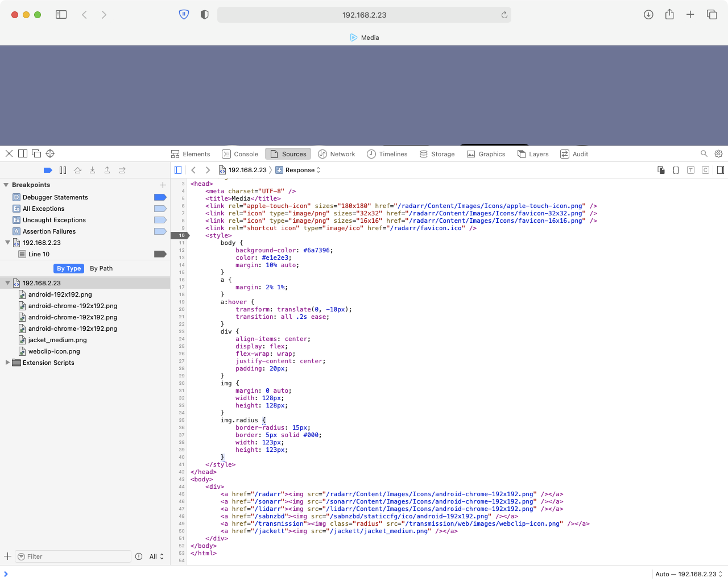This screenshot has height=582, width=728.
Task: Click the plus button beside Filter
Action: pos(7,556)
